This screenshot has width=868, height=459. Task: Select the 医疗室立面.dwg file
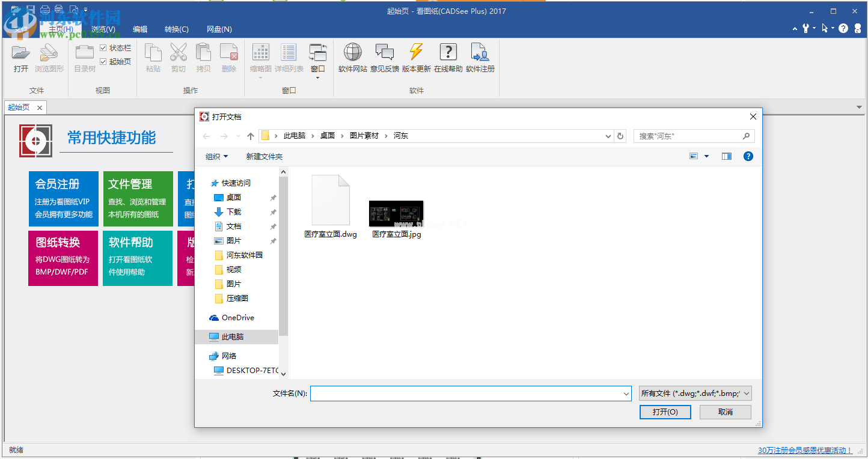point(331,207)
